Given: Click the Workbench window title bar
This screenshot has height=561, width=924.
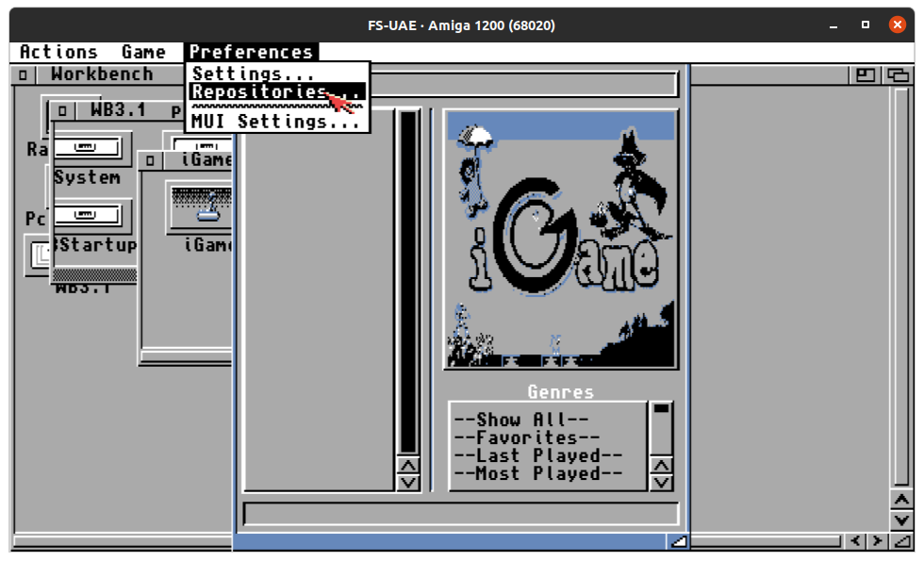Looking at the screenshot, I should click(x=442, y=74).
